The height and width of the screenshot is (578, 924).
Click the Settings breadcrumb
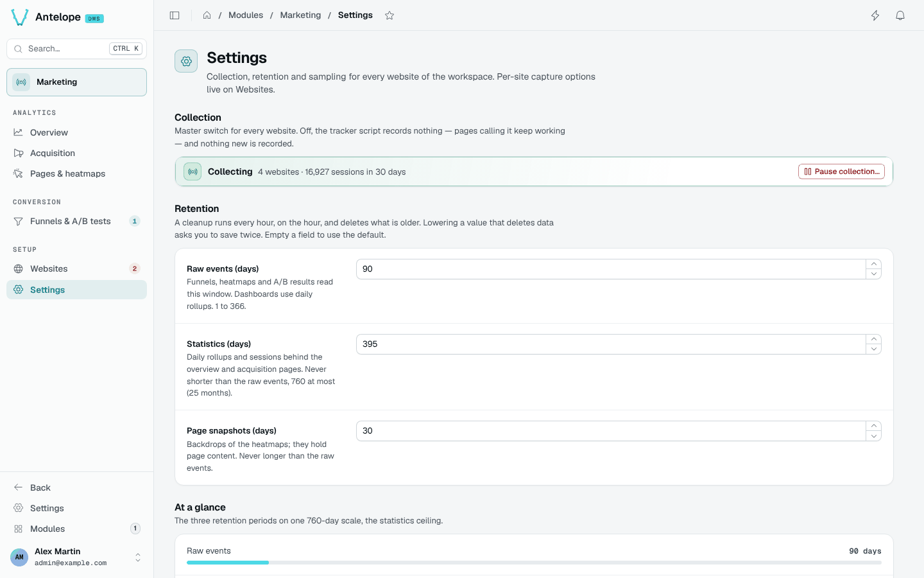click(355, 15)
